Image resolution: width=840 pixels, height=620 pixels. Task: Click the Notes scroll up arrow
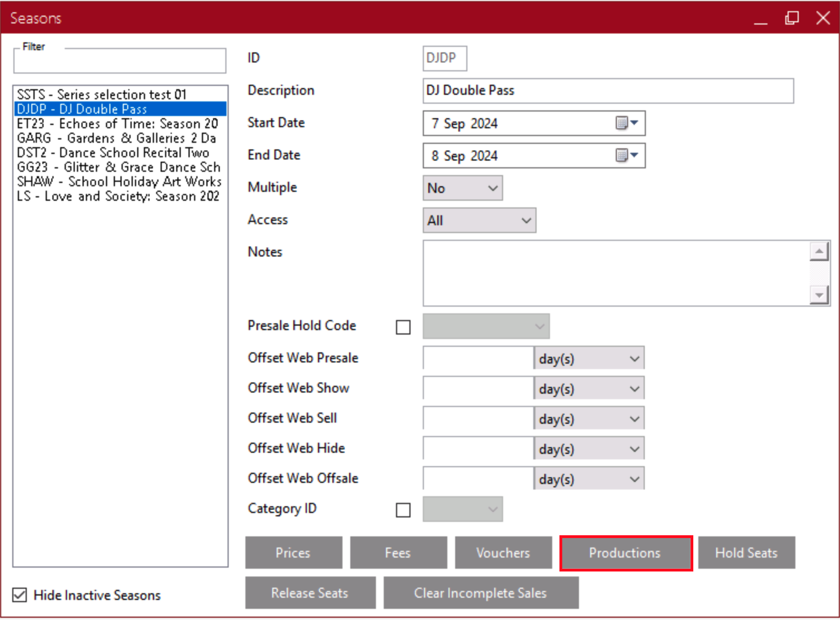point(819,251)
